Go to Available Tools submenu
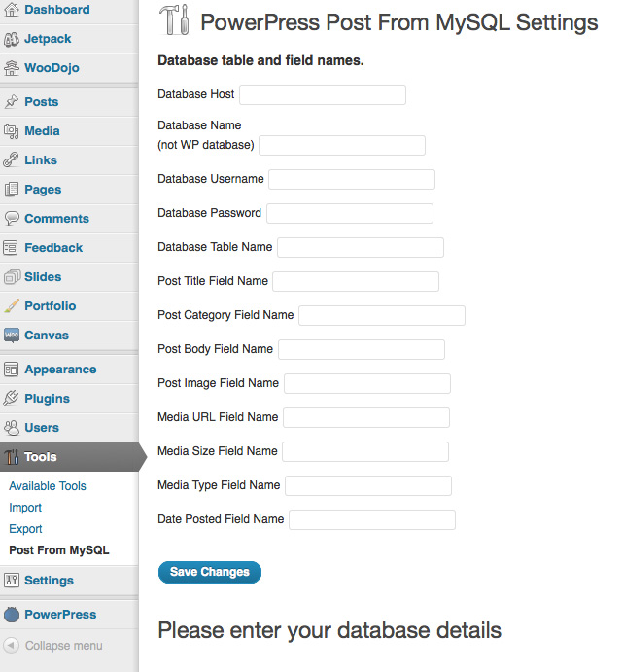 point(48,486)
